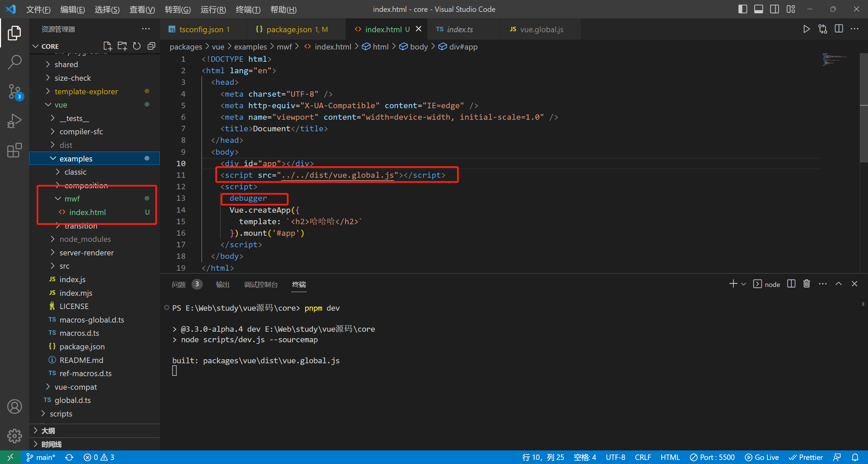Switch to package.json editor tab
The width and height of the screenshot is (868, 464).
point(296,30)
